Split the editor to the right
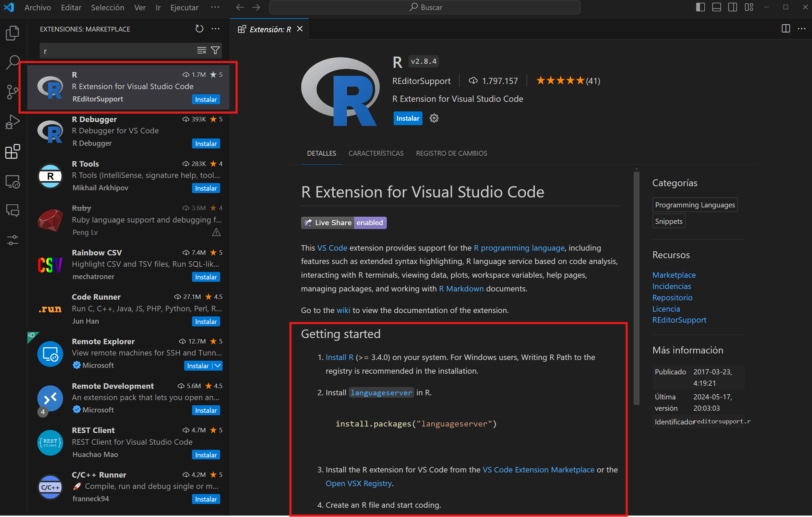The image size is (812, 517). (786, 29)
